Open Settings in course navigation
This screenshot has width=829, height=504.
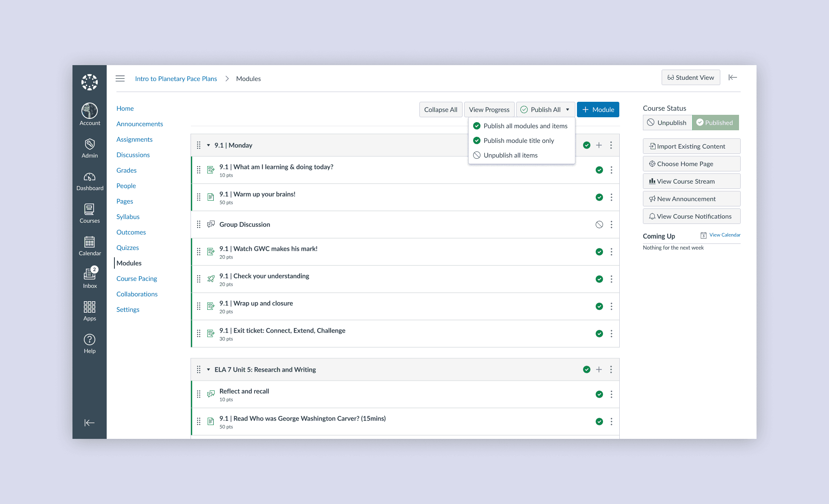coord(128,309)
